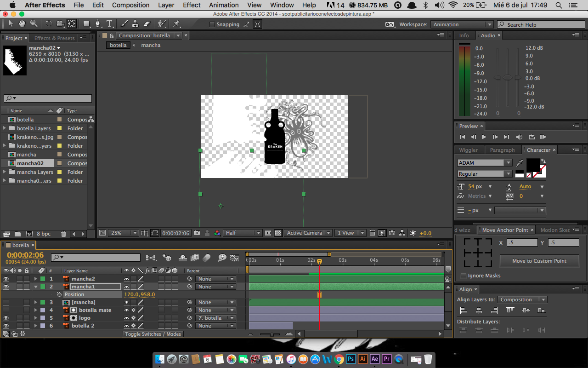Click the Delete trash icon in Project panel
Viewport: 588px width, 368px height.
click(x=63, y=234)
